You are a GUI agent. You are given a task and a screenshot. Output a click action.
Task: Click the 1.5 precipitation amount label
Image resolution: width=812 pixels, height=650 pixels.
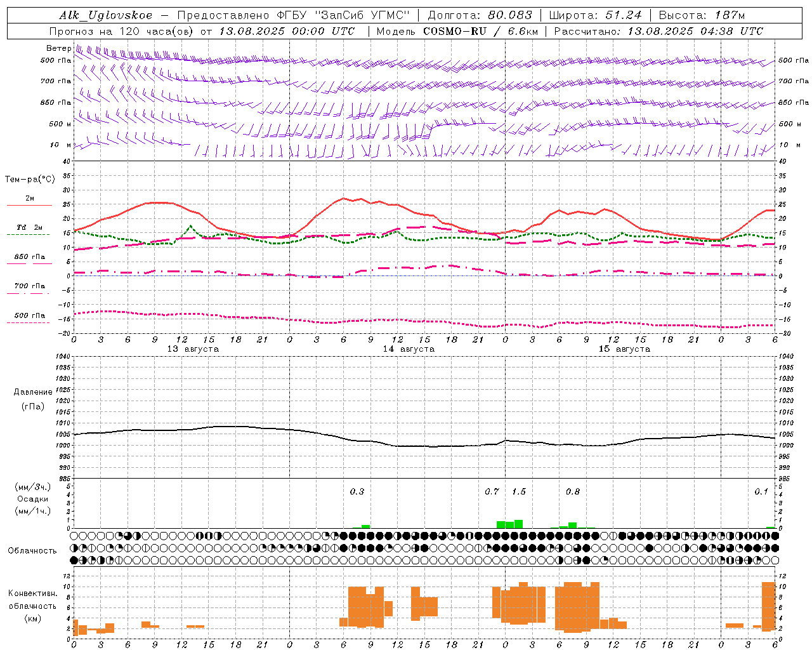519,491
